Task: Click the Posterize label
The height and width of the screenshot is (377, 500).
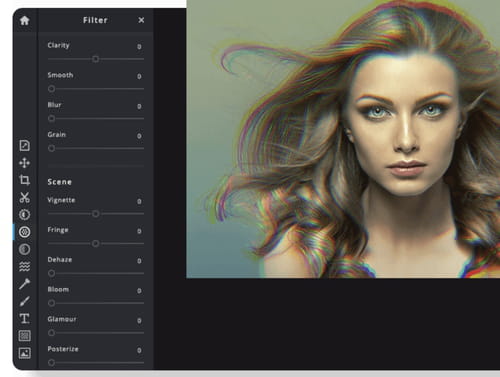Action: click(63, 349)
